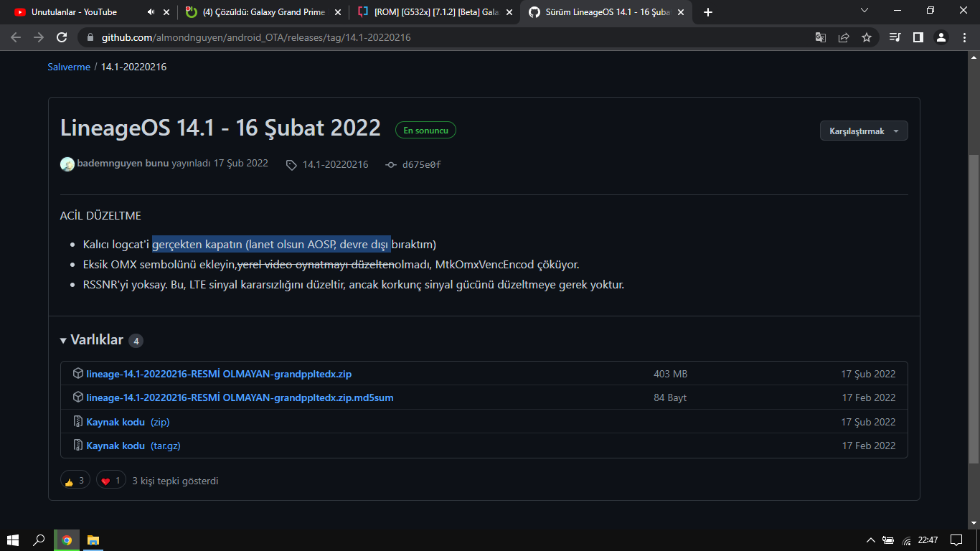The image size is (980, 551).
Task: Toggle the heart reaction
Action: 111,481
